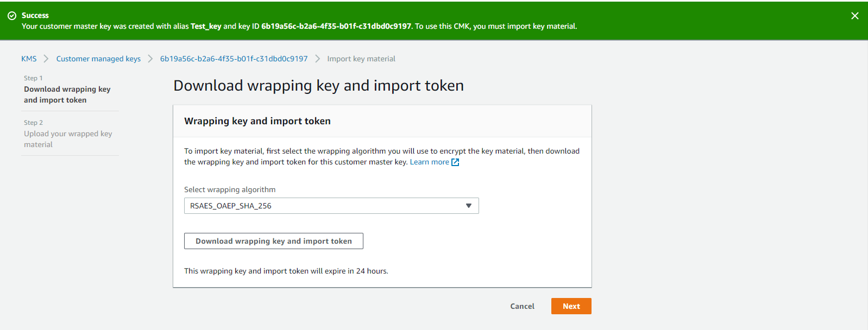Click the external link icon beside Learn more
This screenshot has height=330, width=868.
click(455, 162)
